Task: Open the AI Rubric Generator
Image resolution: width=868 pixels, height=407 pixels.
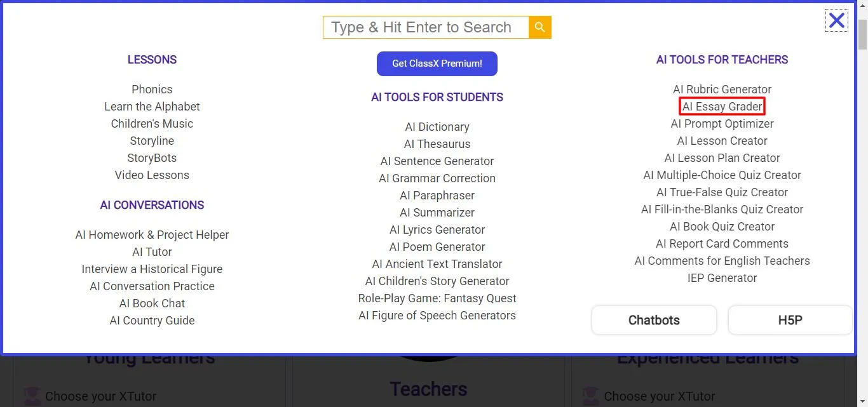Action: click(722, 89)
